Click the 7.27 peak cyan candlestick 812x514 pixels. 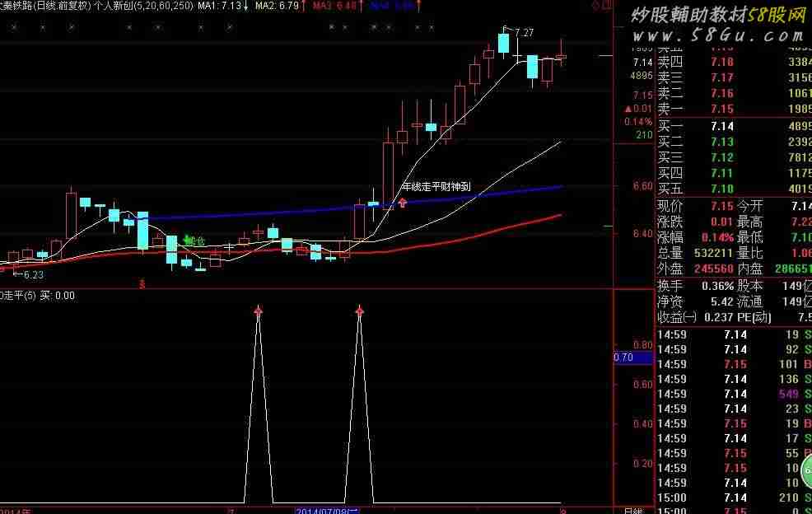coord(503,44)
